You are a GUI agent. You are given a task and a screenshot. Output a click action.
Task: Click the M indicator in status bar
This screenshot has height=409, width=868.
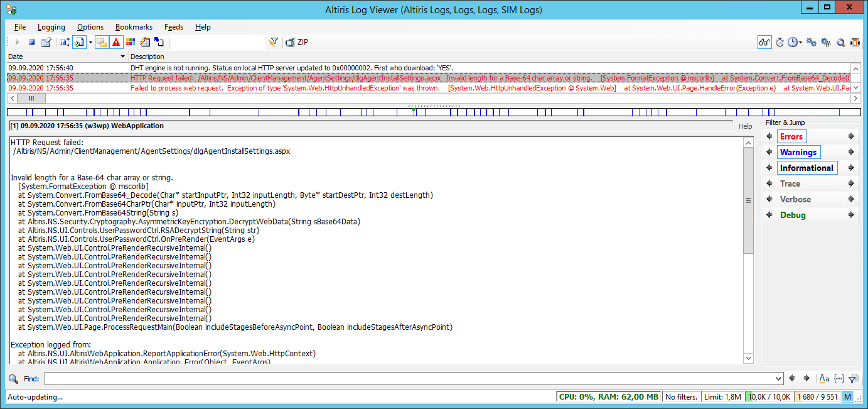848,397
